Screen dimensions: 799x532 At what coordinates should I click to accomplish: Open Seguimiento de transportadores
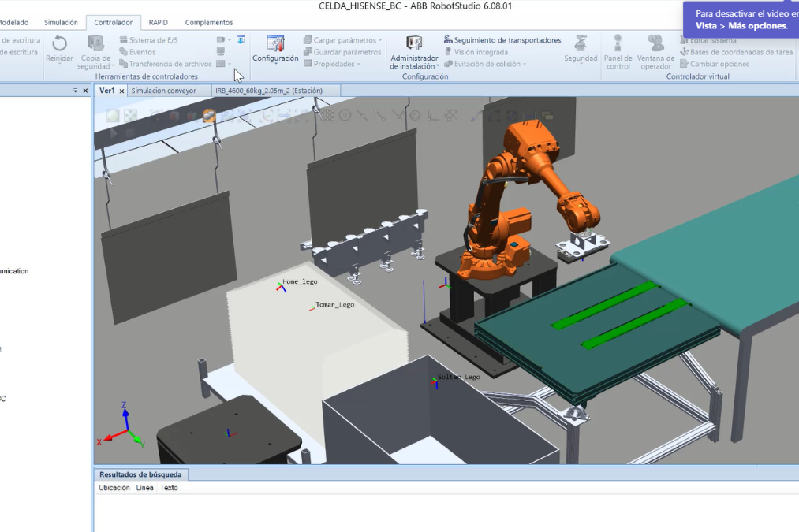(502, 39)
